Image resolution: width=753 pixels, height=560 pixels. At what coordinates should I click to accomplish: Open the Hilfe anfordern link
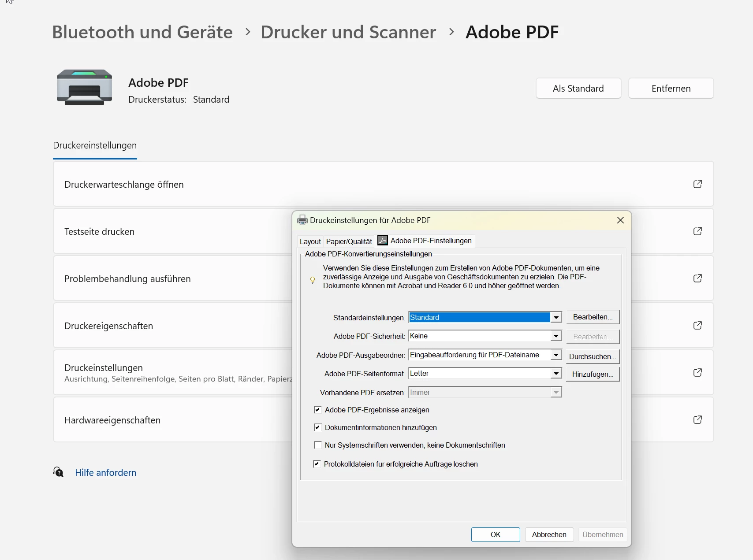click(x=106, y=472)
